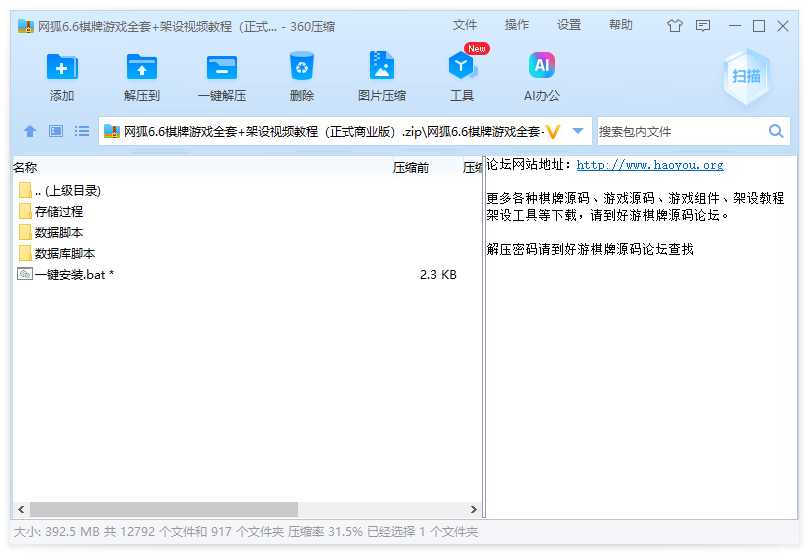Select the 数据库脚本 folder name
The width and height of the screenshot is (809, 554).
click(65, 254)
